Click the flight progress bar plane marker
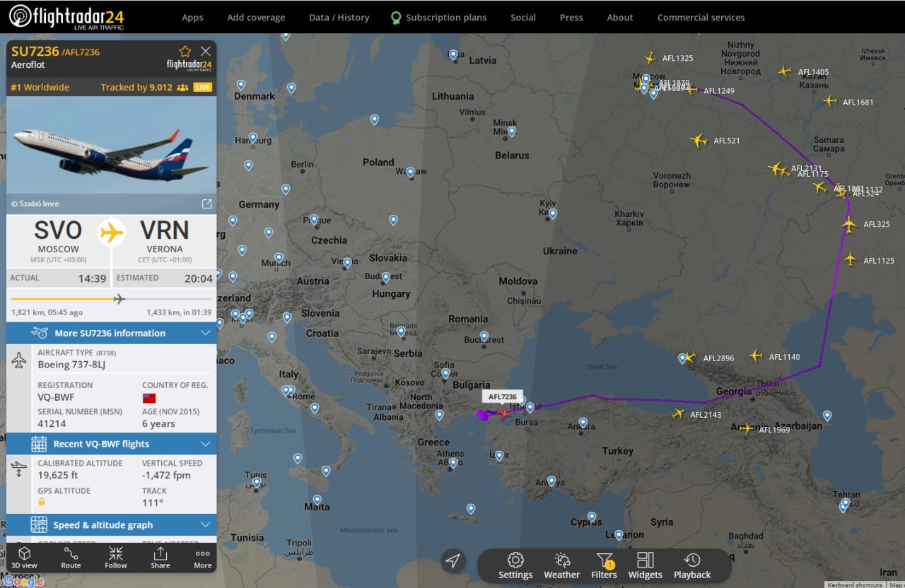Image resolution: width=905 pixels, height=588 pixels. point(119,299)
